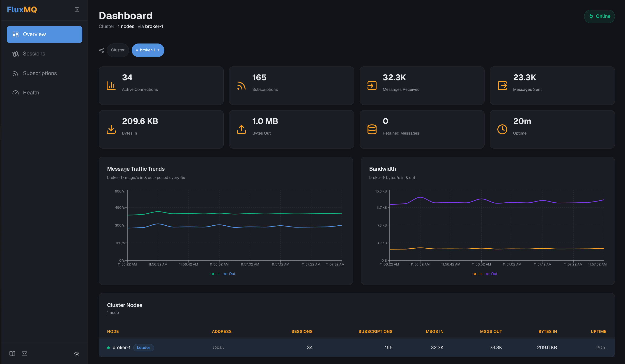Click the 165 Subscriptions card value
Image resolution: width=625 pixels, height=364 pixels.
[x=259, y=78]
